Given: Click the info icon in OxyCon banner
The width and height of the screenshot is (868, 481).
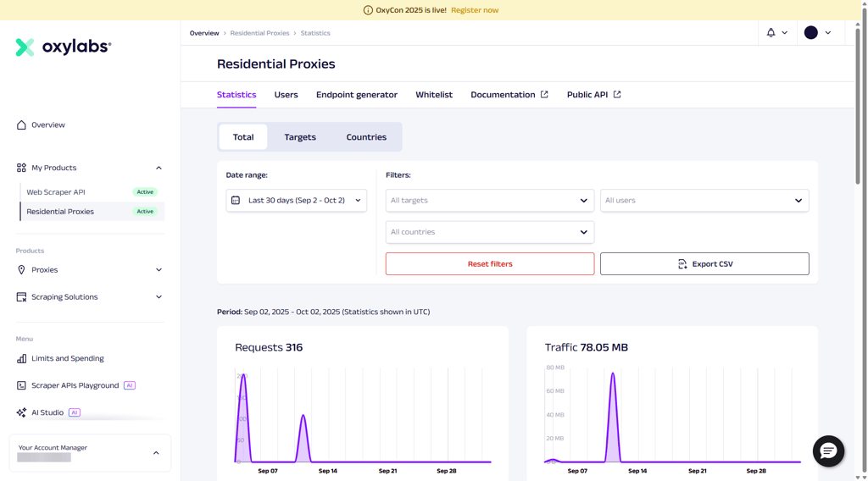Looking at the screenshot, I should coord(368,10).
